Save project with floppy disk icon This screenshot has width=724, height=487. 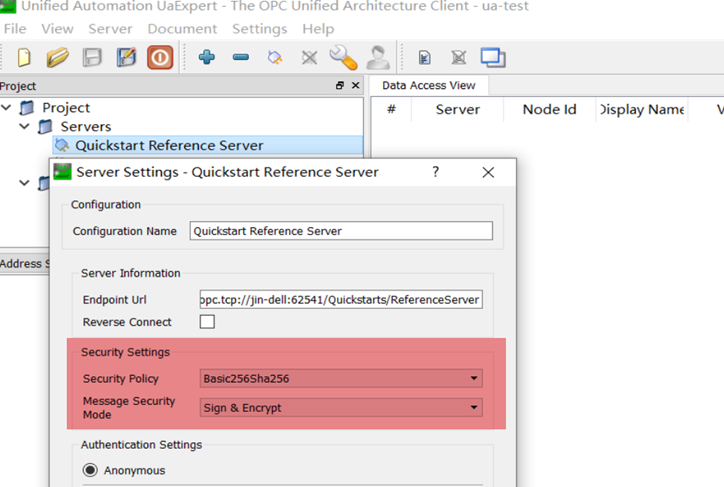pyautogui.click(x=92, y=58)
